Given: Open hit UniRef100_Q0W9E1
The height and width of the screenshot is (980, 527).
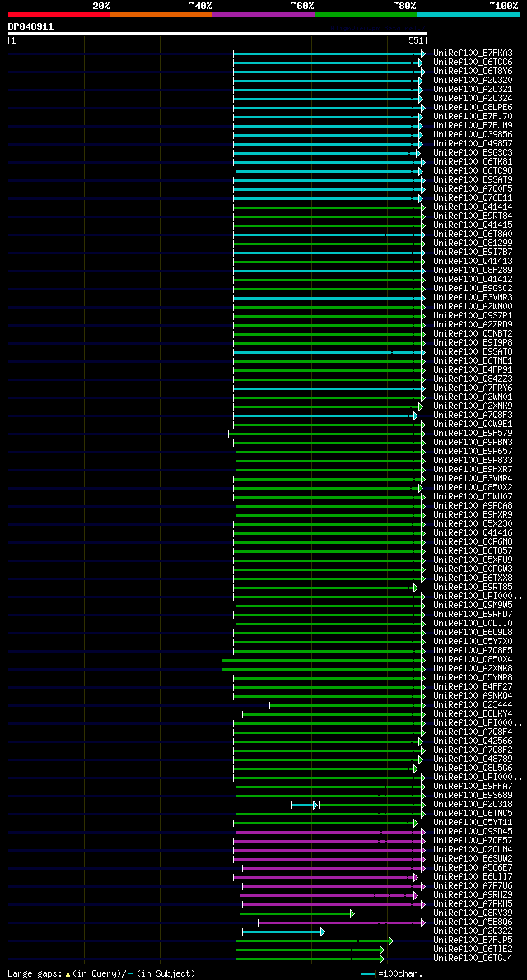Looking at the screenshot, I should click(x=473, y=425).
